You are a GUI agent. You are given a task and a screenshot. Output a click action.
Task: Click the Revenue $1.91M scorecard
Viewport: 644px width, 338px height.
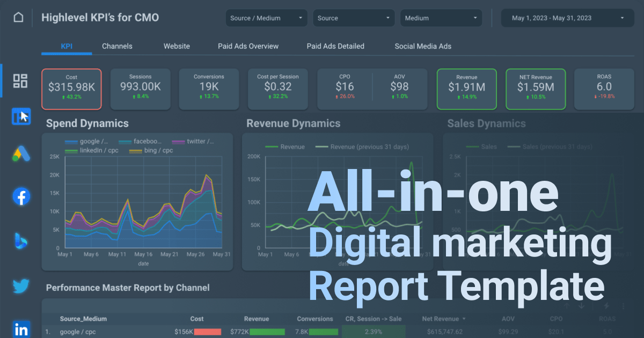click(467, 89)
